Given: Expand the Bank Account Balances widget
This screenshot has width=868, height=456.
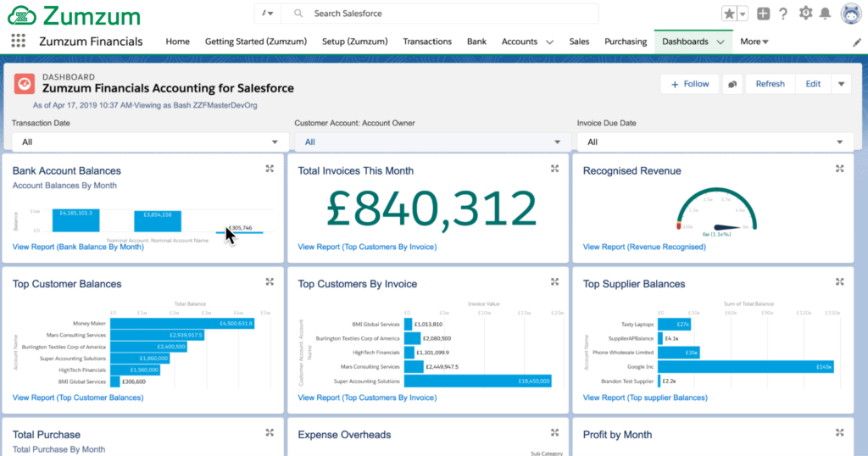Looking at the screenshot, I should point(270,169).
